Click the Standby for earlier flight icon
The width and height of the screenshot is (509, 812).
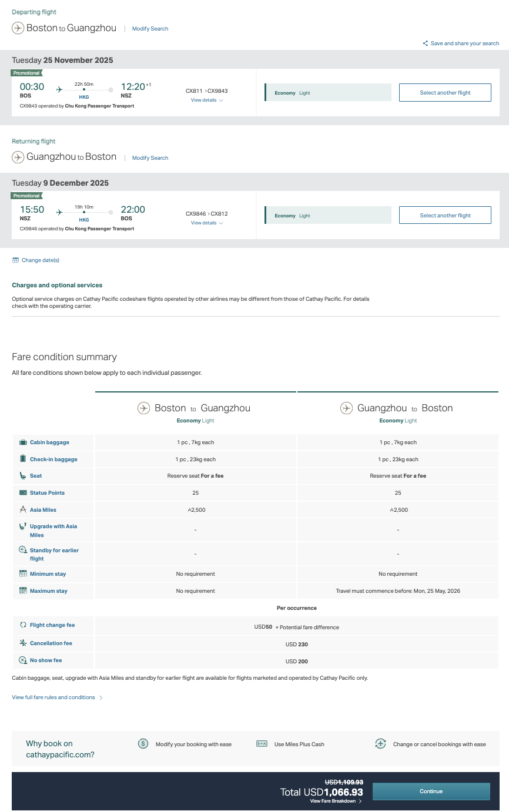pos(23,550)
